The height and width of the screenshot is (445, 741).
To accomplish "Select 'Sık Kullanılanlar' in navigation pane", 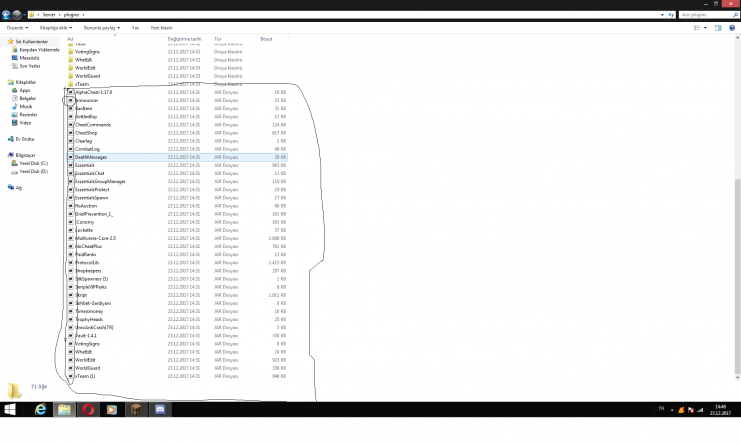I will coord(31,42).
